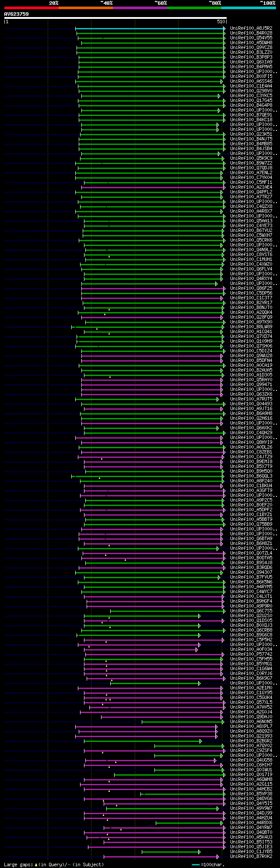
Task: Select hit UniRef100_B6K9G7
Action: 252,678
